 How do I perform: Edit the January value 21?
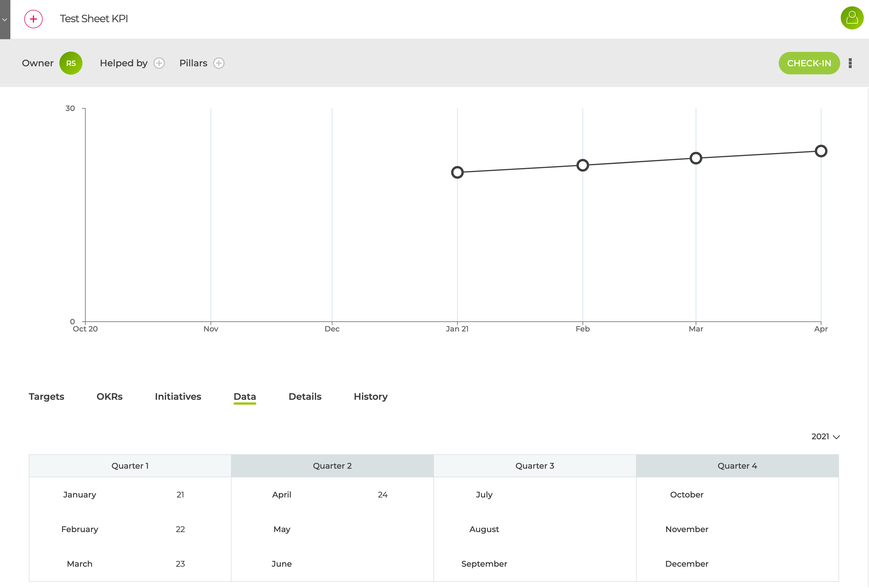180,495
